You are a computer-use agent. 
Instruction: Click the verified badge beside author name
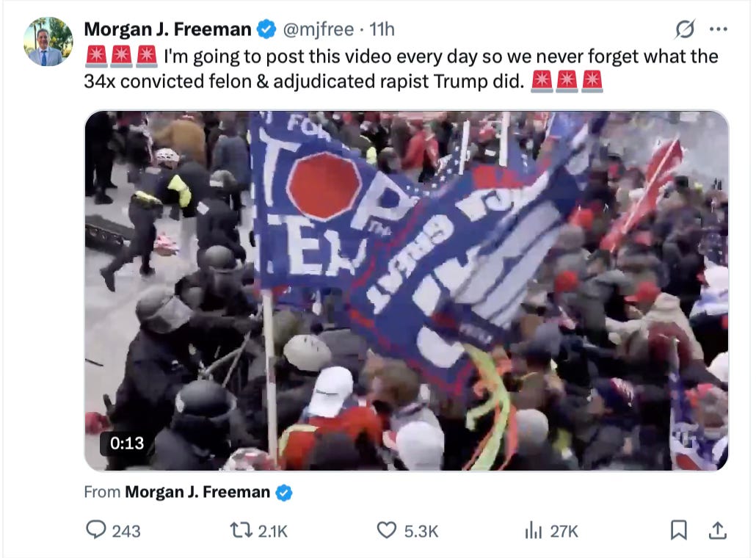[266, 29]
